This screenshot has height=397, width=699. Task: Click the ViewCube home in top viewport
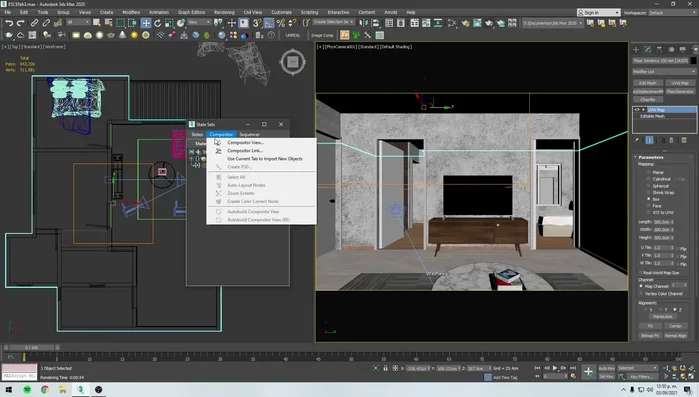293,62
